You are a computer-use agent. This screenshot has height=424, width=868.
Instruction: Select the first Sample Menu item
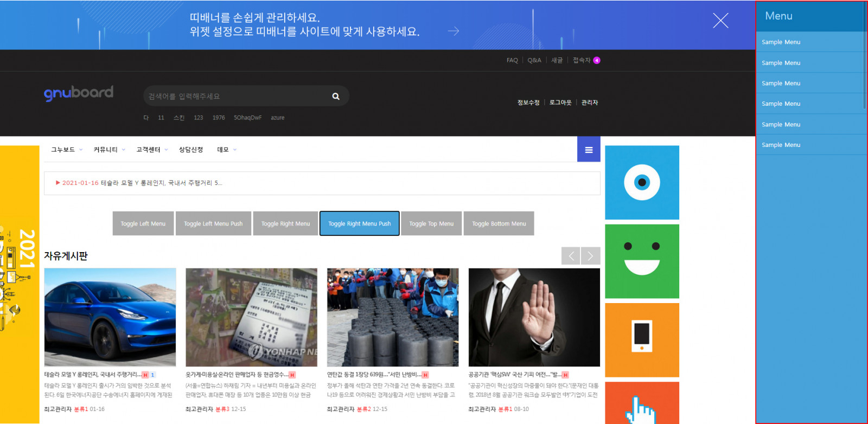point(781,42)
